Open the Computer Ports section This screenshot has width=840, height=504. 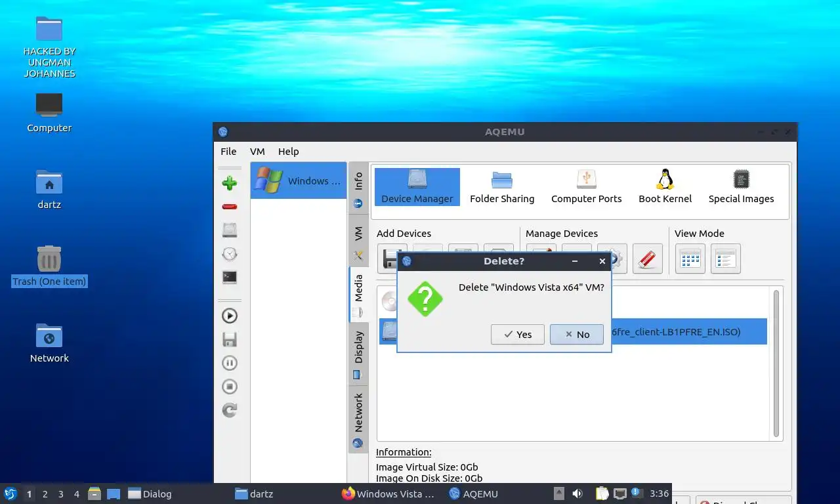[586, 187]
